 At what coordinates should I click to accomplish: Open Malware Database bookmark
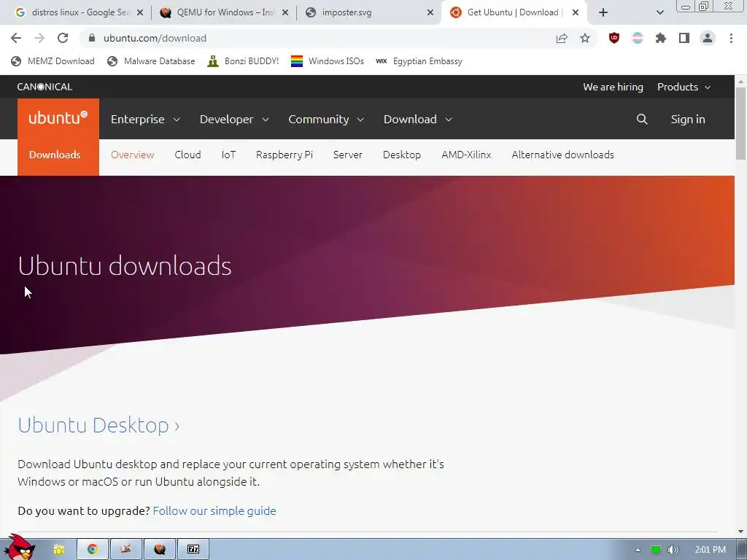point(151,61)
